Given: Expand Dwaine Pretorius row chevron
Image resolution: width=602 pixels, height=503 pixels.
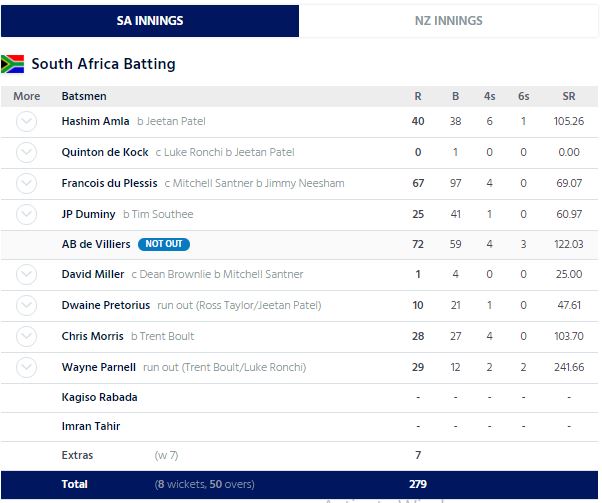Looking at the screenshot, I should [x=27, y=305].
